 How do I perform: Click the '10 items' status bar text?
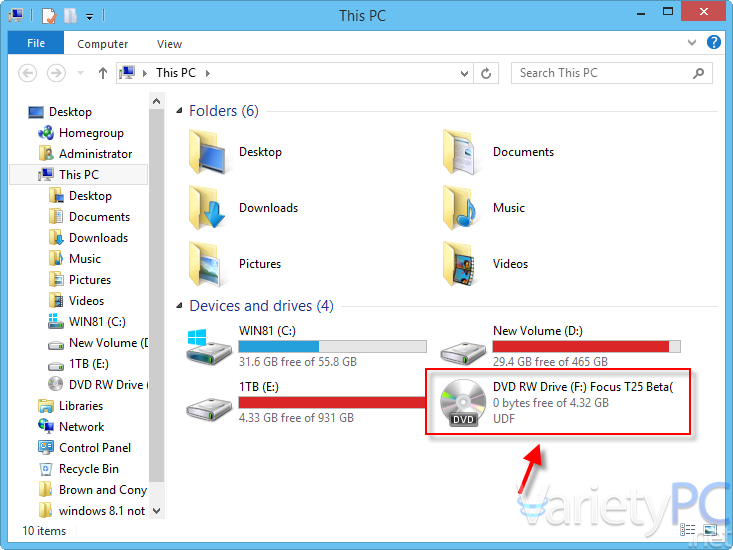(x=44, y=531)
